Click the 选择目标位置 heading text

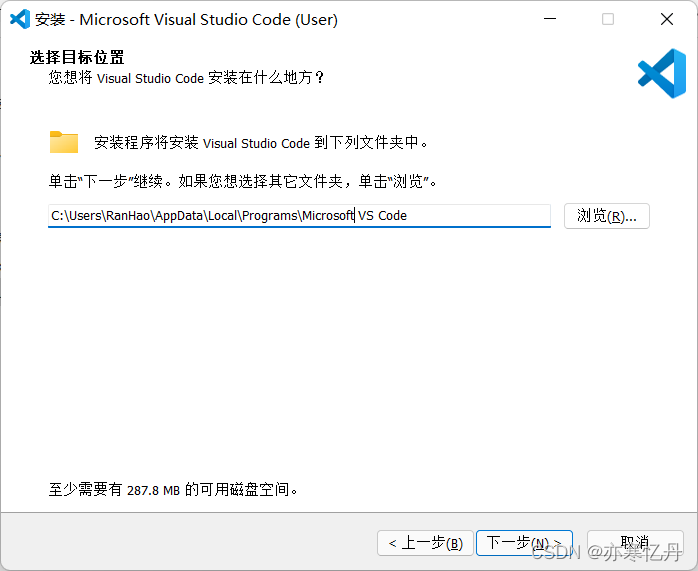pos(77,57)
